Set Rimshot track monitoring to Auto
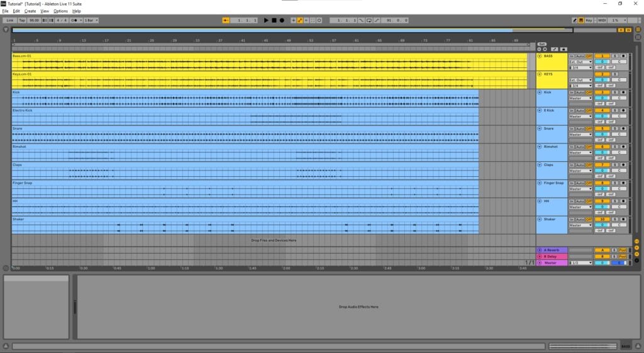 [x=580, y=147]
